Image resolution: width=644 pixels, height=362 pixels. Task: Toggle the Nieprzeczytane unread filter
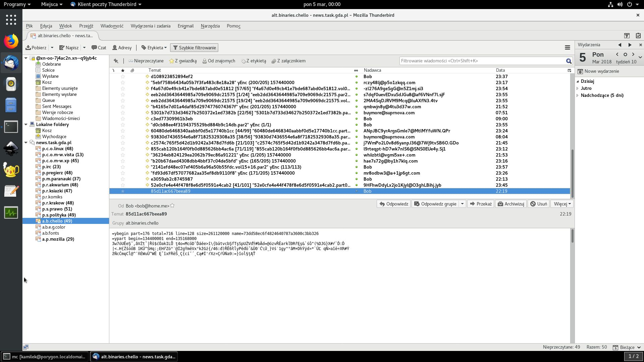click(146, 61)
